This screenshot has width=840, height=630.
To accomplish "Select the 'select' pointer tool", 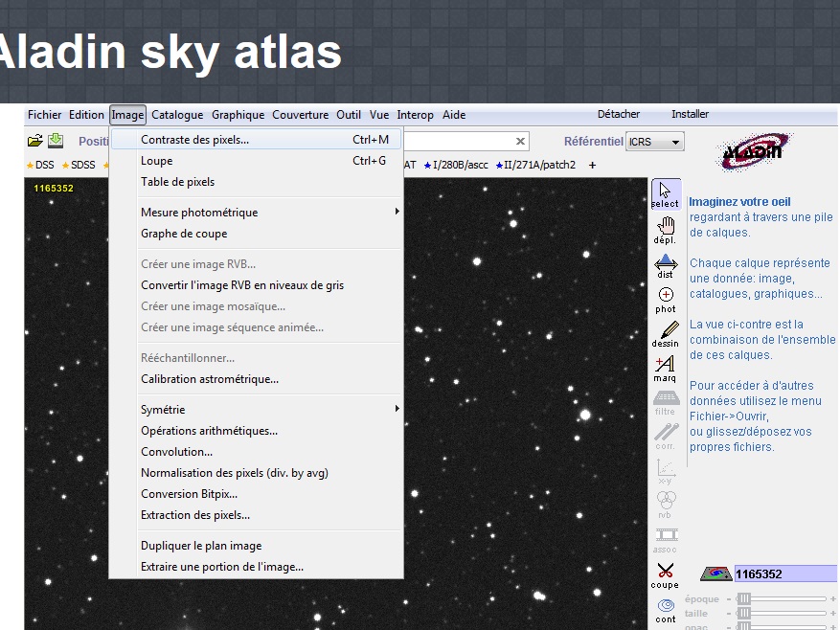I will point(666,193).
